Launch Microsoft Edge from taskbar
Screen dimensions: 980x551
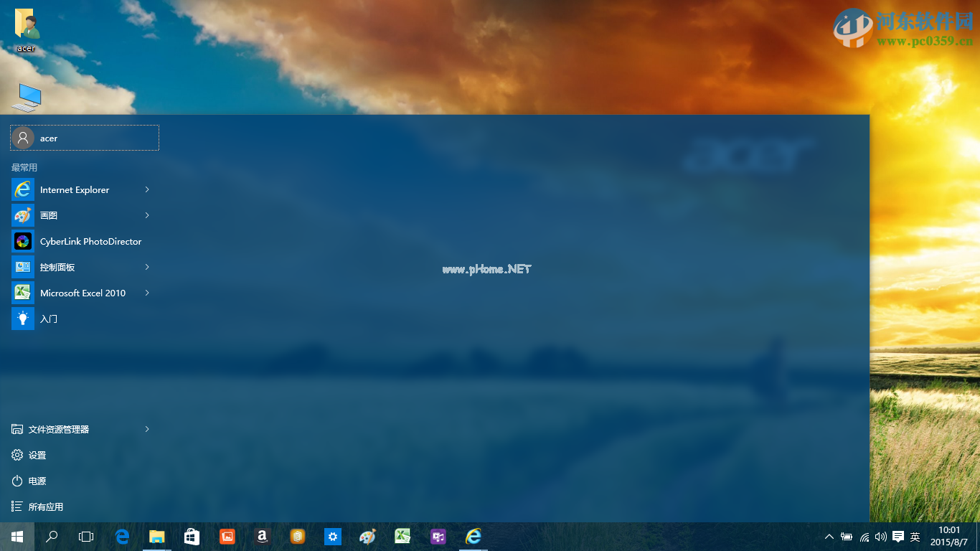coord(122,537)
